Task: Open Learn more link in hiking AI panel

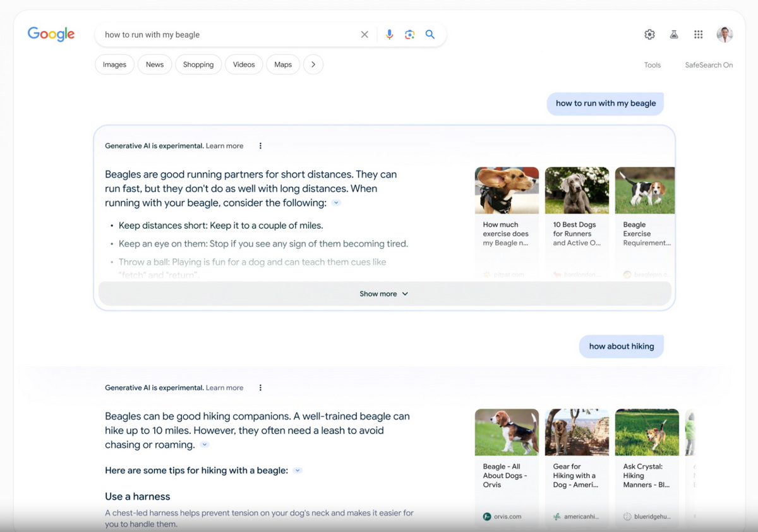Action: click(224, 388)
